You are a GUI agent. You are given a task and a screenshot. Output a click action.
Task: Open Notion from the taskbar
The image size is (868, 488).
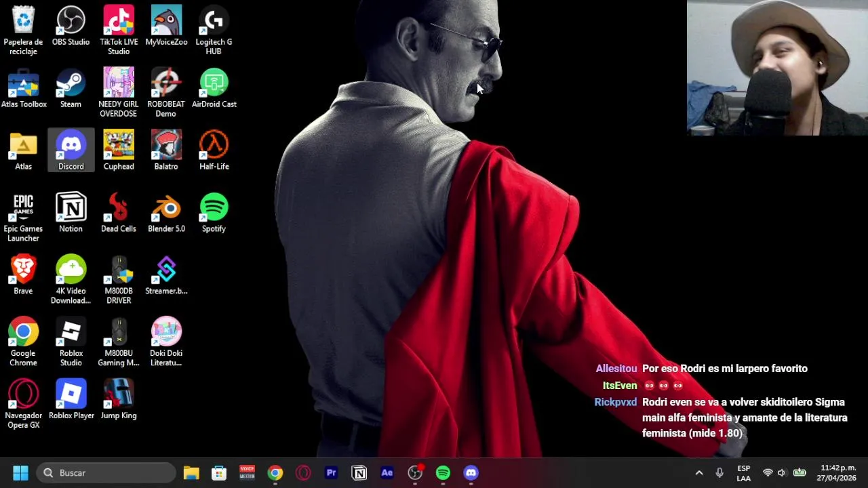click(x=359, y=472)
